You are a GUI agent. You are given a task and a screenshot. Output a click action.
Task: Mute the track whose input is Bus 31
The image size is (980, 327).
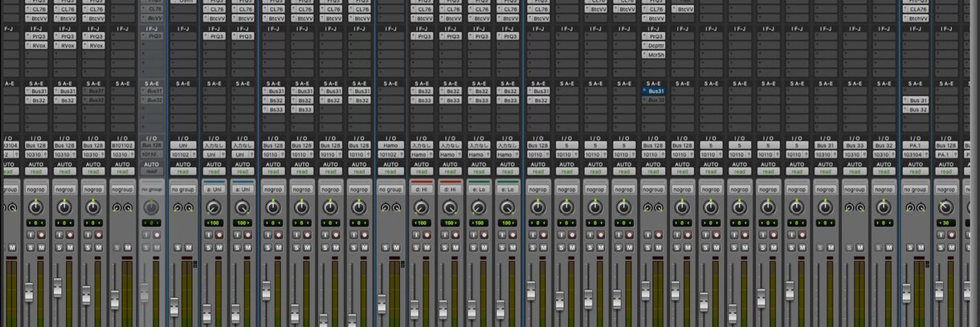pos(831,247)
